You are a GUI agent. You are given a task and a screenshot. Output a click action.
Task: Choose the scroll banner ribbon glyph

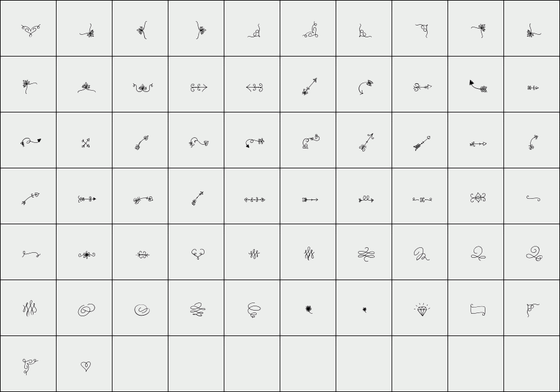pyautogui.click(x=478, y=309)
